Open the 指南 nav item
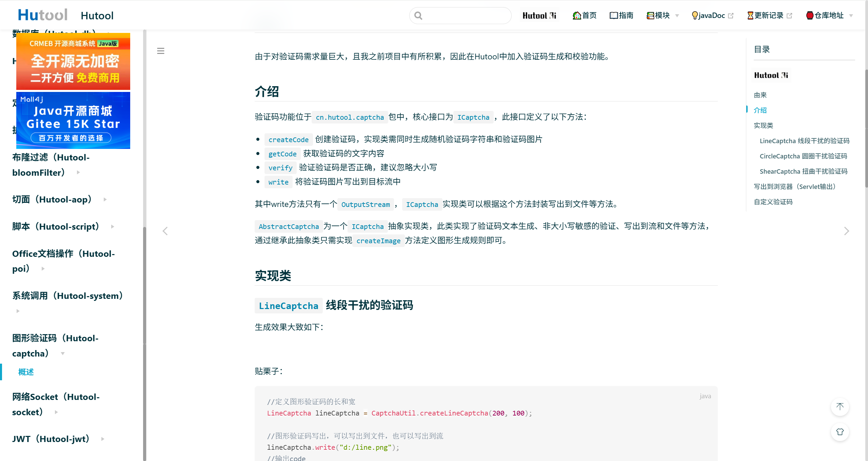Screen dimensions: 868x461 pyautogui.click(x=621, y=16)
